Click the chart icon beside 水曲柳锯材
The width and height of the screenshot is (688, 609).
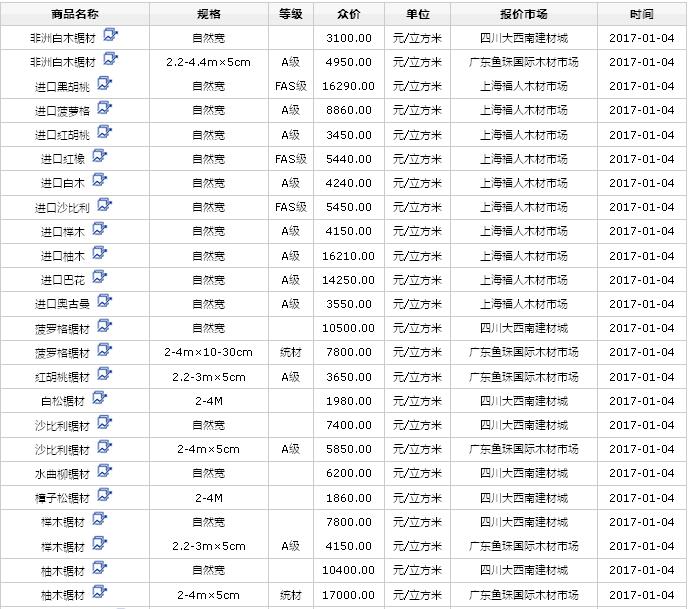pyautogui.click(x=104, y=472)
